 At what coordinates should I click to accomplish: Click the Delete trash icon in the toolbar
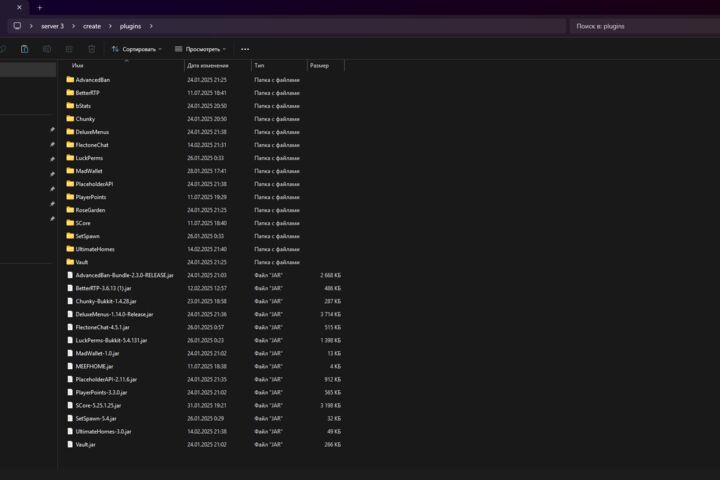point(91,49)
